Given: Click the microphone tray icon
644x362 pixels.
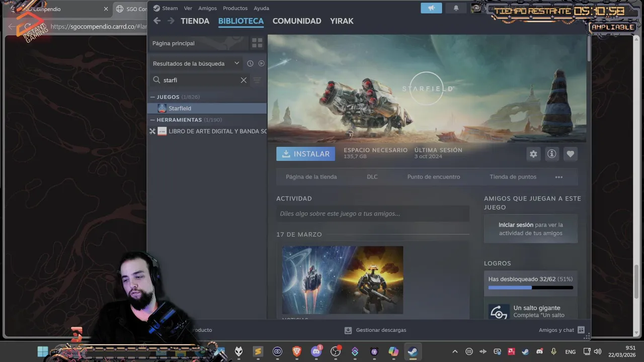Looking at the screenshot, I should pos(553,351).
